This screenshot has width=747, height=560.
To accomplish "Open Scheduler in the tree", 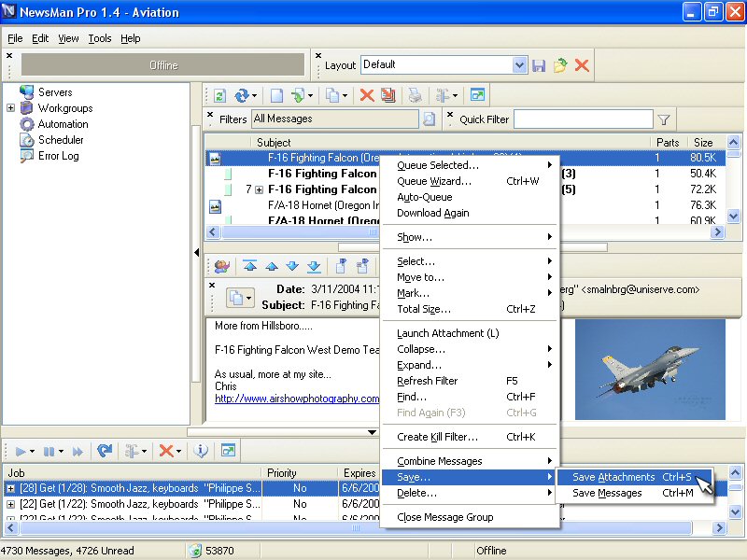I will coord(61,140).
